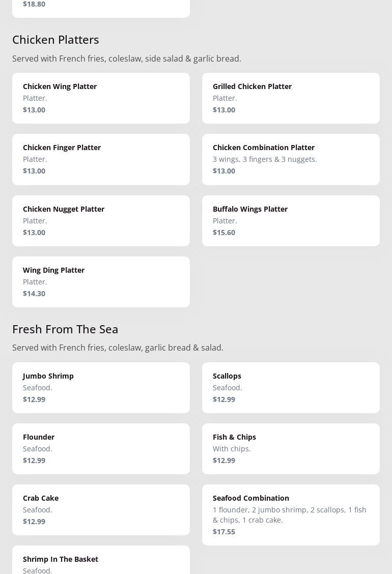Screen dimensions: 392x574
Task: Click the $17.55 Seafood Combination price
Action: (x=224, y=531)
